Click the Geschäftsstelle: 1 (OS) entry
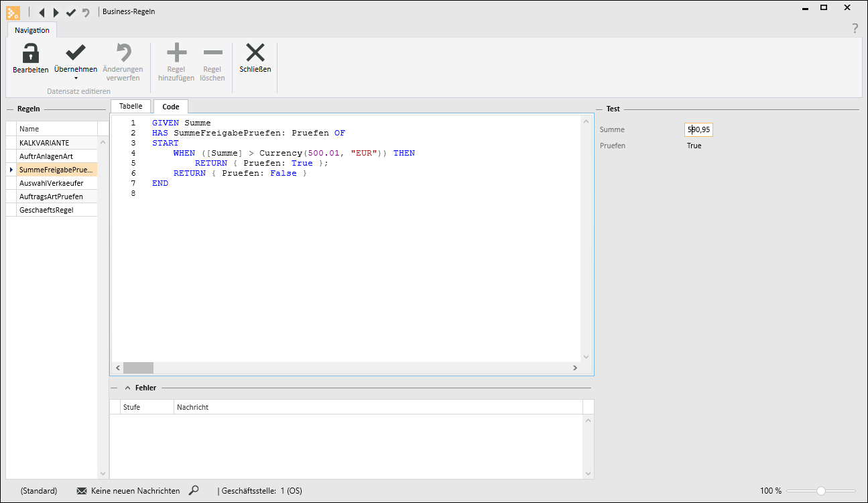 [x=262, y=491]
